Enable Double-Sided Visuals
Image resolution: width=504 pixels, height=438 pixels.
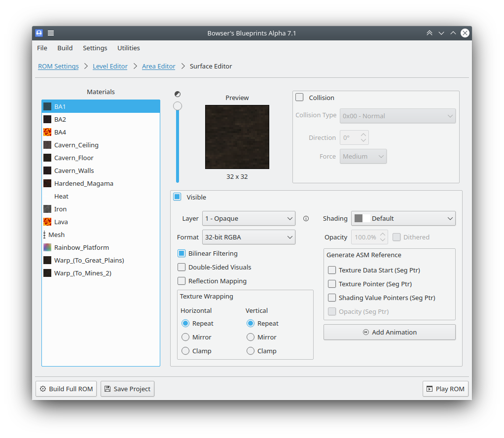(x=181, y=267)
